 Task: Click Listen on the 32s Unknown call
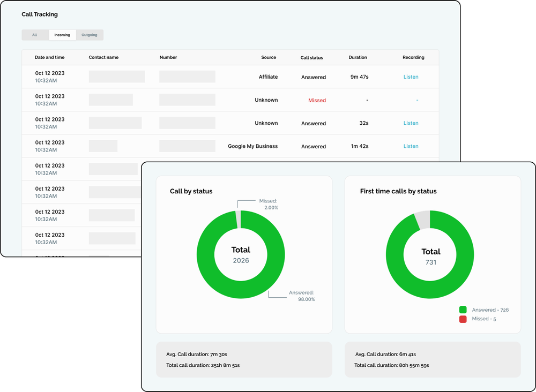[x=411, y=123]
